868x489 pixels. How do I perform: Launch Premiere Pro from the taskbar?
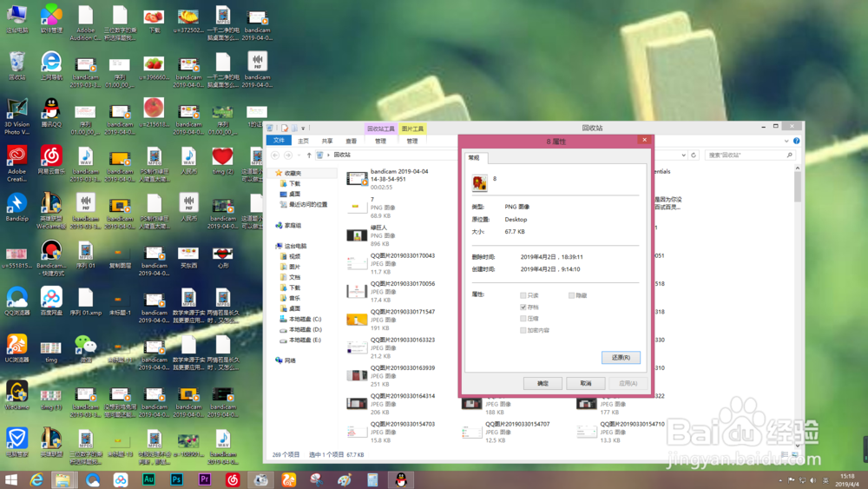(204, 479)
